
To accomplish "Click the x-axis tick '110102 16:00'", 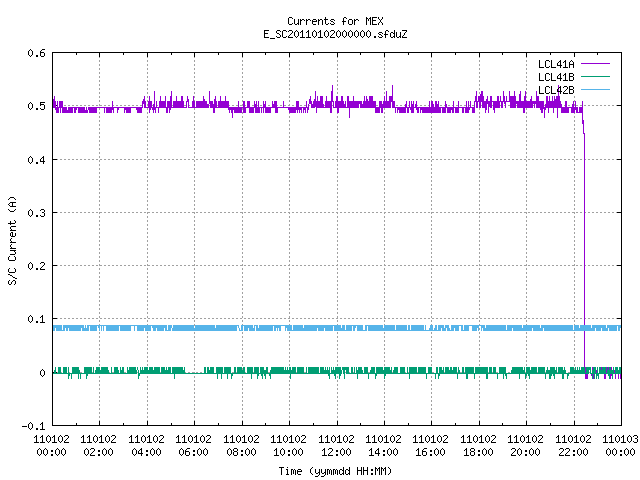I will click(431, 446).
